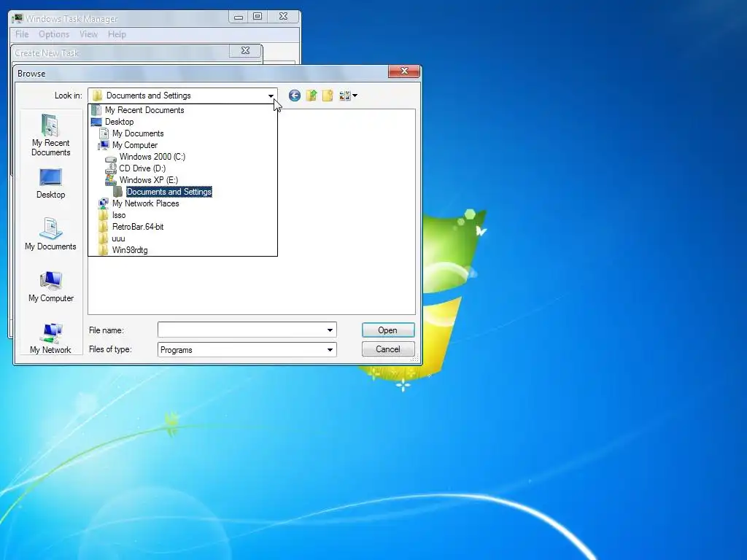Open My Computer in places bar

[51, 287]
